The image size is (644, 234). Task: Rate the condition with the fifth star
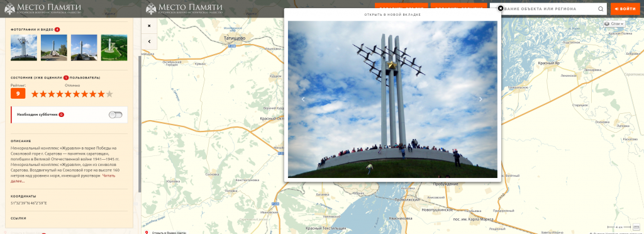pyautogui.click(x=68, y=94)
